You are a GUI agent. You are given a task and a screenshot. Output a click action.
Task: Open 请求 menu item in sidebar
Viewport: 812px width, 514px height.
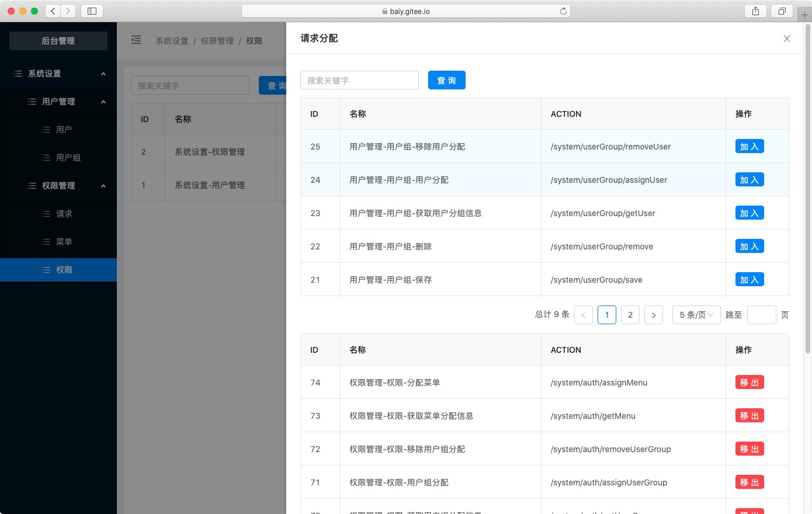58,214
